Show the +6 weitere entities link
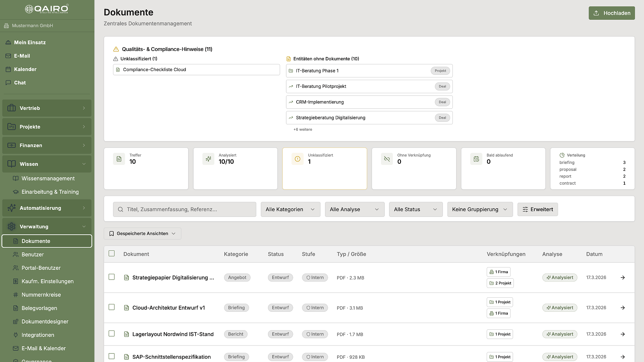Screen dimensions: 644x362 pos(303,129)
